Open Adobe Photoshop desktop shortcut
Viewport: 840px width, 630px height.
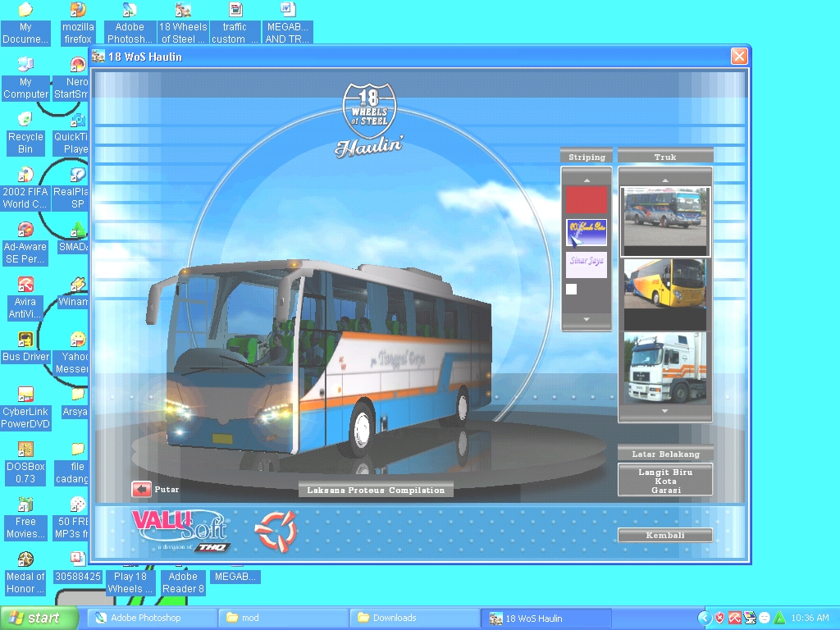tap(130, 22)
